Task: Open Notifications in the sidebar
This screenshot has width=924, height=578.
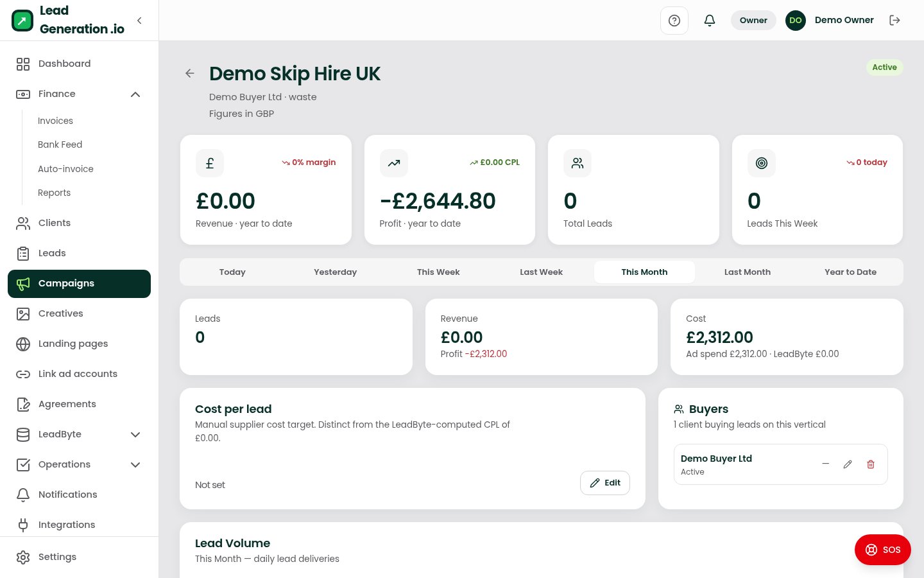Action: coord(80,495)
